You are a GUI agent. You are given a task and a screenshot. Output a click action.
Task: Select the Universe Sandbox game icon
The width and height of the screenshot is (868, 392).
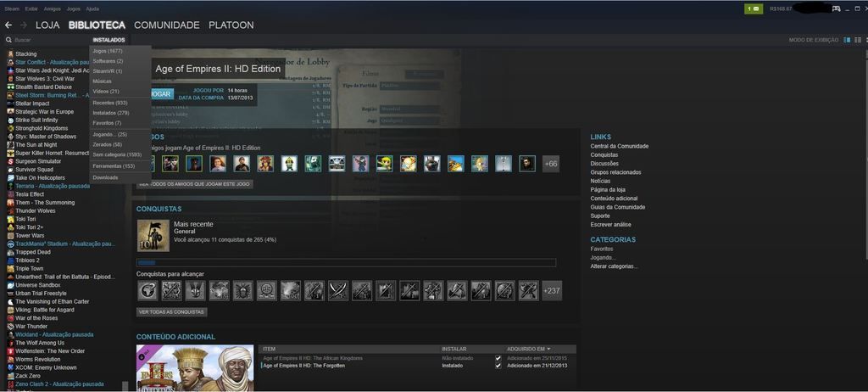[10, 285]
